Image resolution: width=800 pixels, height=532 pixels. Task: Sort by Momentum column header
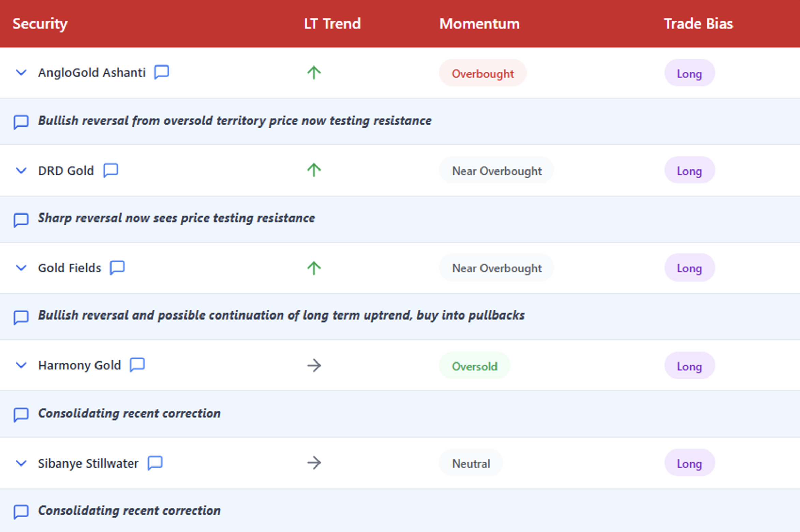click(x=479, y=24)
